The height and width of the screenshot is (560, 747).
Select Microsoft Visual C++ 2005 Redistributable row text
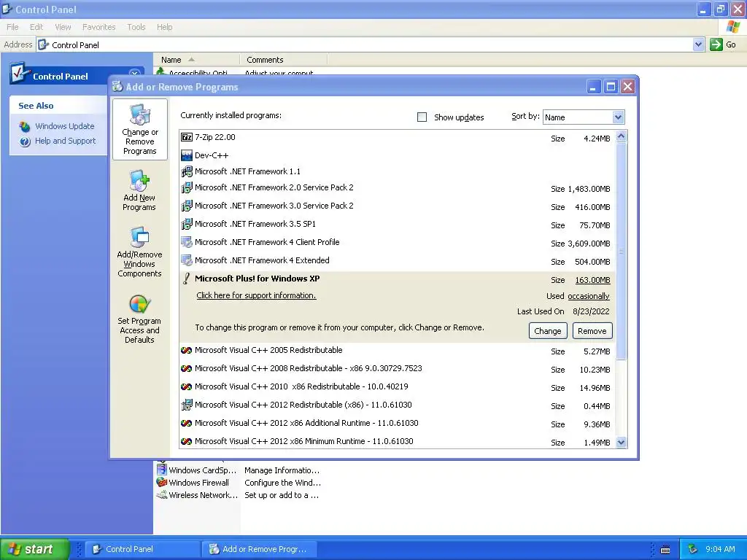[268, 350]
